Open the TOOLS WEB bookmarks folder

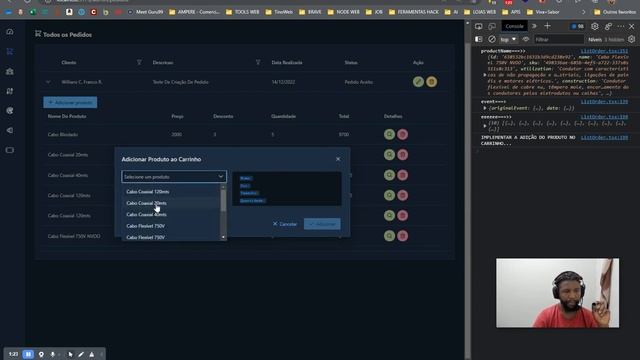(242, 12)
